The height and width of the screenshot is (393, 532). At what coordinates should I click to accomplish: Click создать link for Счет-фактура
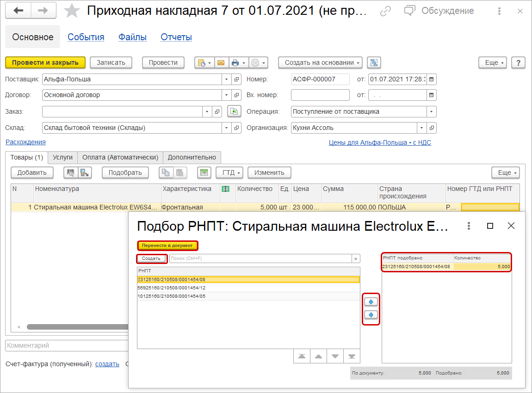[107, 364]
